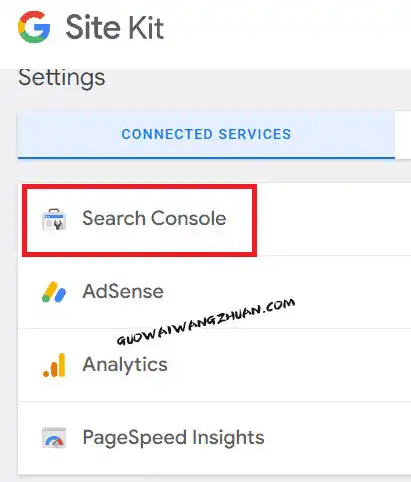Open the Analytics text label
The width and height of the screenshot is (411, 482).
pyautogui.click(x=125, y=364)
